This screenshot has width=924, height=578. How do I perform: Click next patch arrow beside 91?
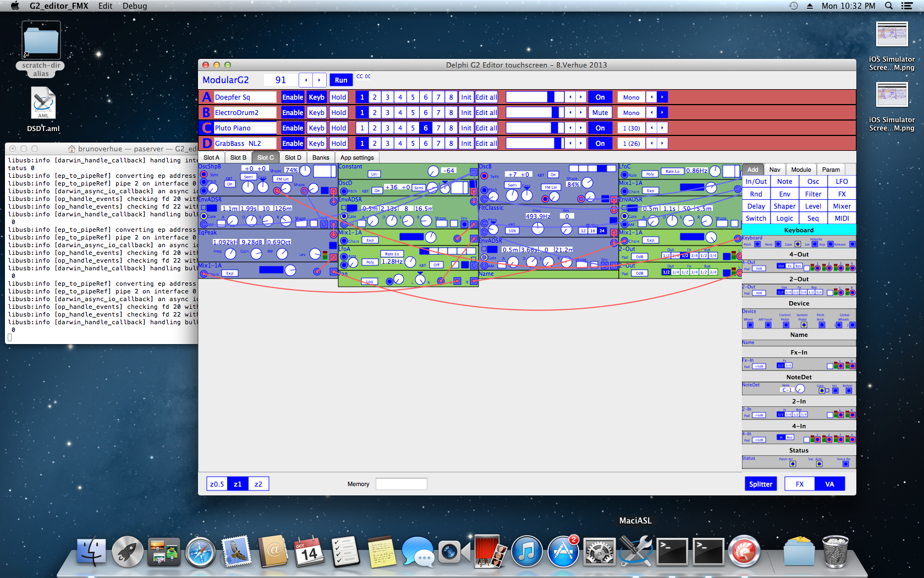320,80
